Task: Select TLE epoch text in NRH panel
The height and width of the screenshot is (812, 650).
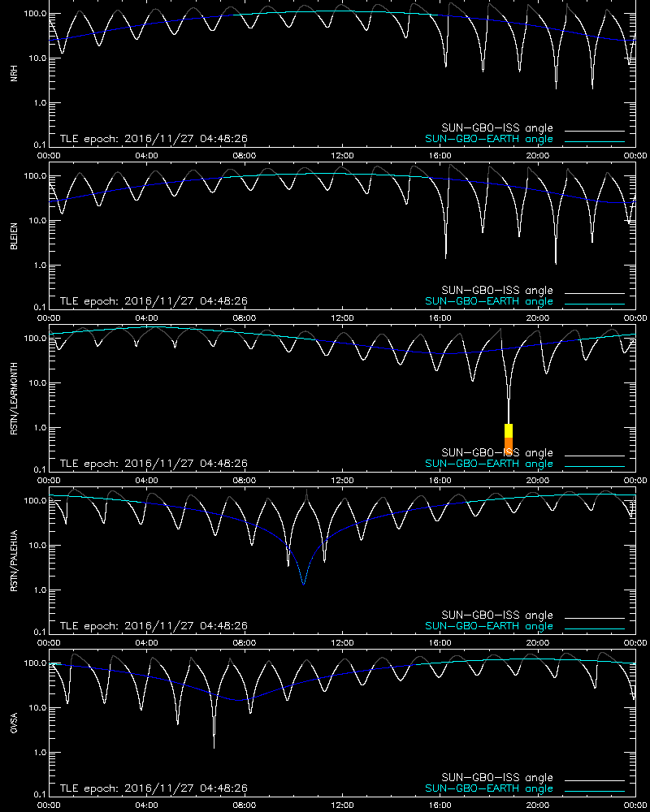Action: (x=154, y=139)
